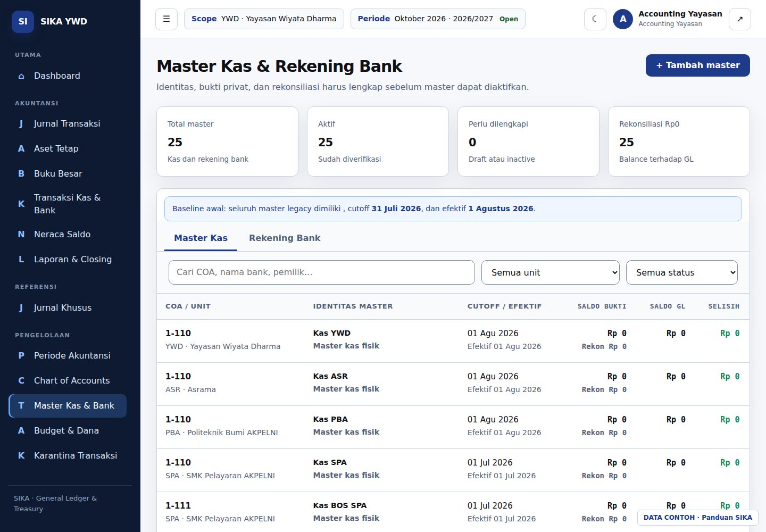Screen dimensions: 766x532
Task: Open Laporan & Closing
Action: click(68, 259)
